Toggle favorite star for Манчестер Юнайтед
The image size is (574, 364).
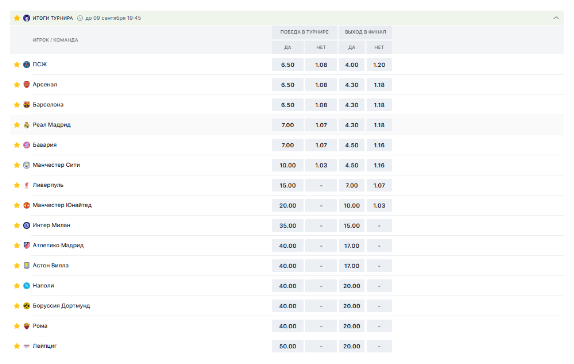17,205
